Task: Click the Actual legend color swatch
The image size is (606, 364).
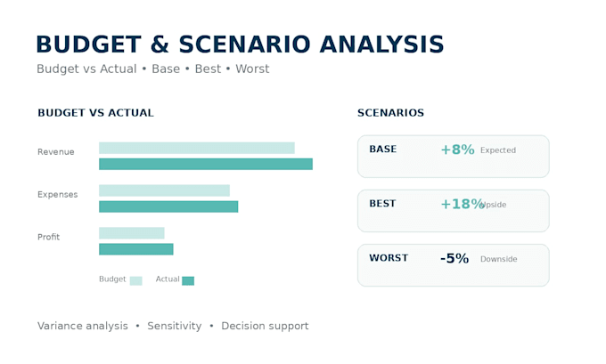Action: pyautogui.click(x=188, y=280)
